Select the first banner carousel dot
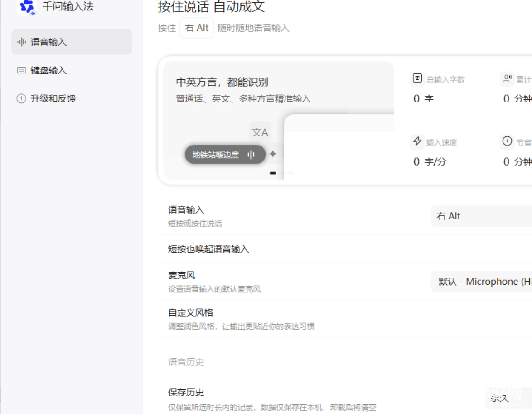Image resolution: width=532 pixels, height=414 pixels. coord(273,173)
